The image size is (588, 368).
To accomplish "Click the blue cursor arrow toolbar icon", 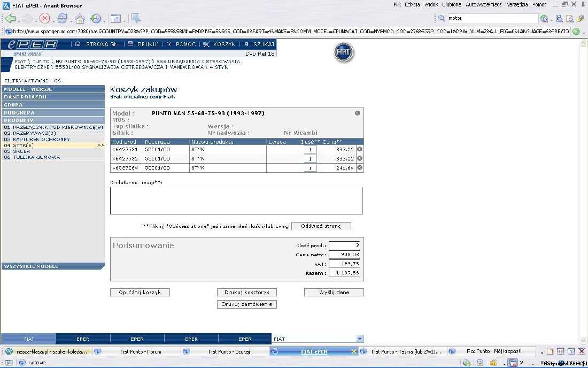I will [x=136, y=18].
